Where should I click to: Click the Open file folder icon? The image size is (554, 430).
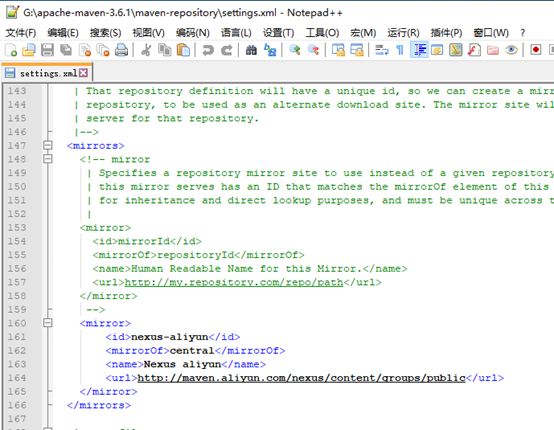pyautogui.click(x=29, y=50)
